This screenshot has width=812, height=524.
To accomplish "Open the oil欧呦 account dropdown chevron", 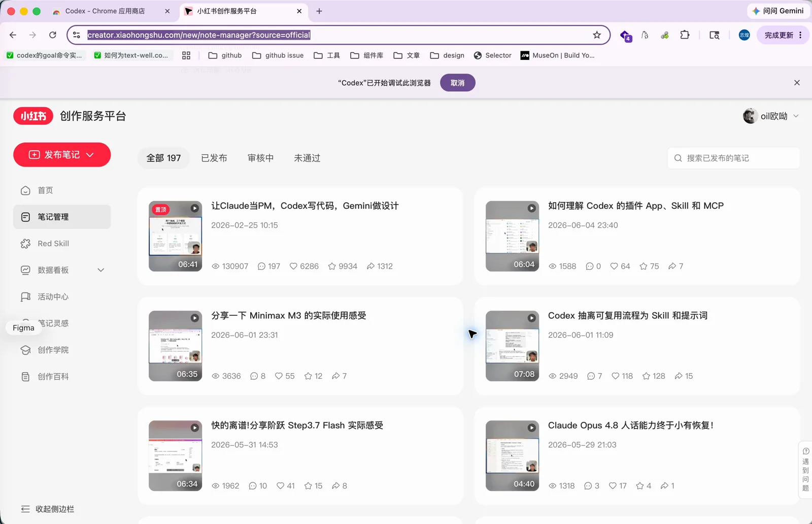I will pyautogui.click(x=796, y=116).
